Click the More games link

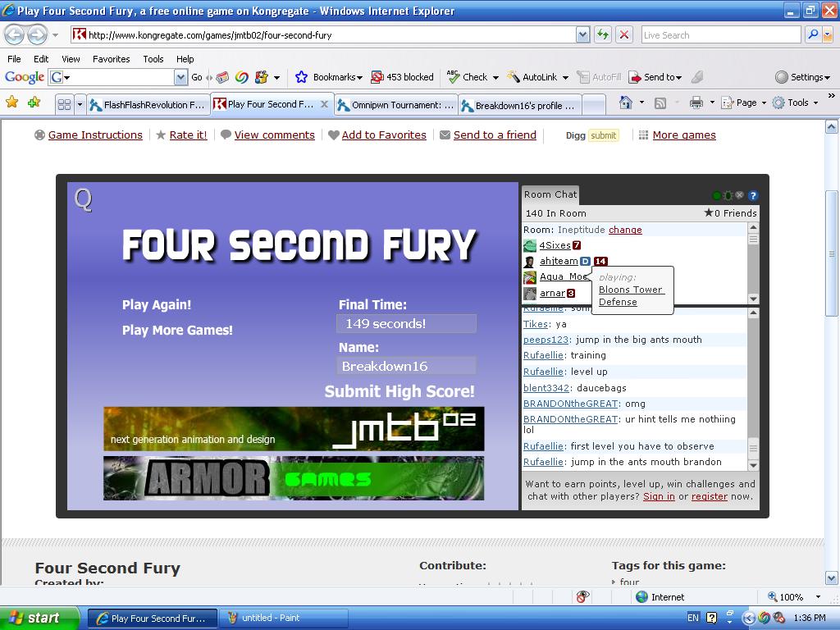point(684,135)
